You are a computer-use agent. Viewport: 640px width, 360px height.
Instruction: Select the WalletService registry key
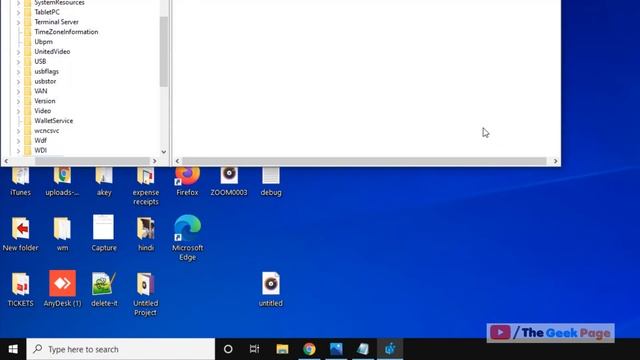[53, 121]
